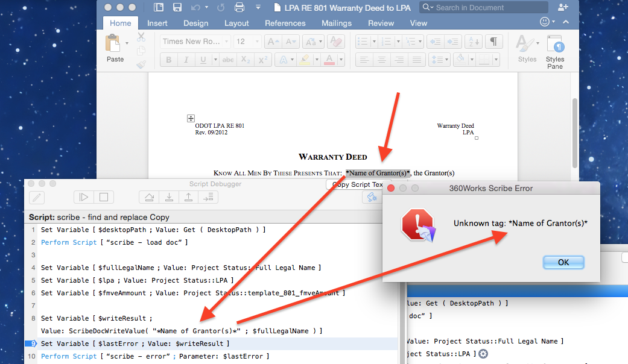Toggle Underline formatting button
The image size is (628, 364).
click(203, 60)
